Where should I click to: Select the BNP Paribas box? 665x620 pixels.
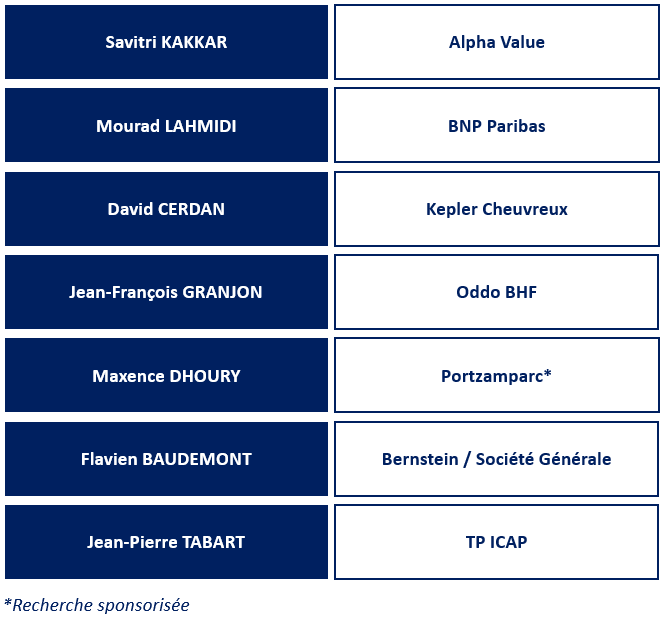coord(497,125)
